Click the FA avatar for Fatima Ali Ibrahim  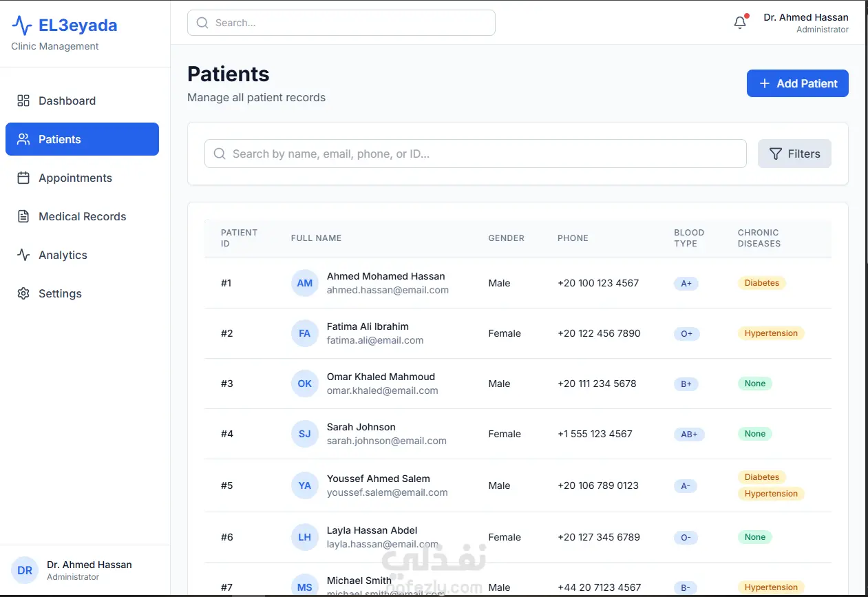coord(305,333)
